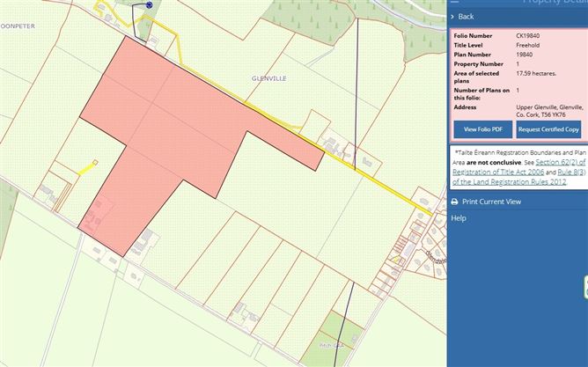Click the printer icon in the side panel
The height and width of the screenshot is (367, 588).
click(x=454, y=202)
